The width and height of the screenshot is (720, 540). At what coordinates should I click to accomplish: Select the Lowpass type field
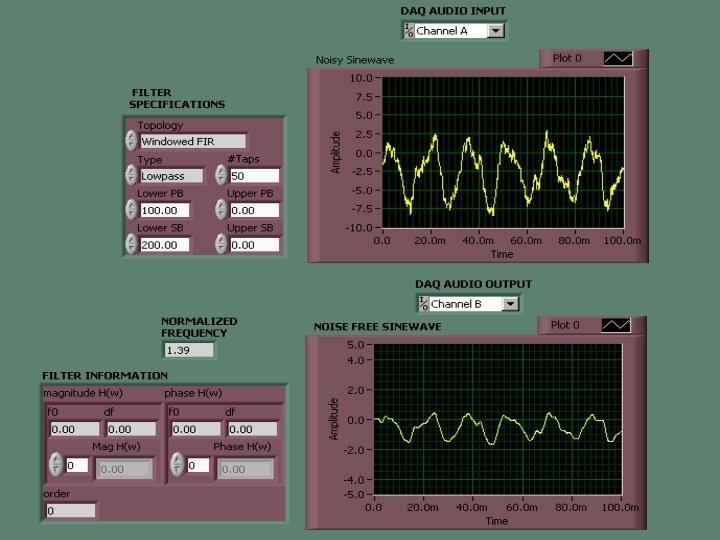(171, 176)
